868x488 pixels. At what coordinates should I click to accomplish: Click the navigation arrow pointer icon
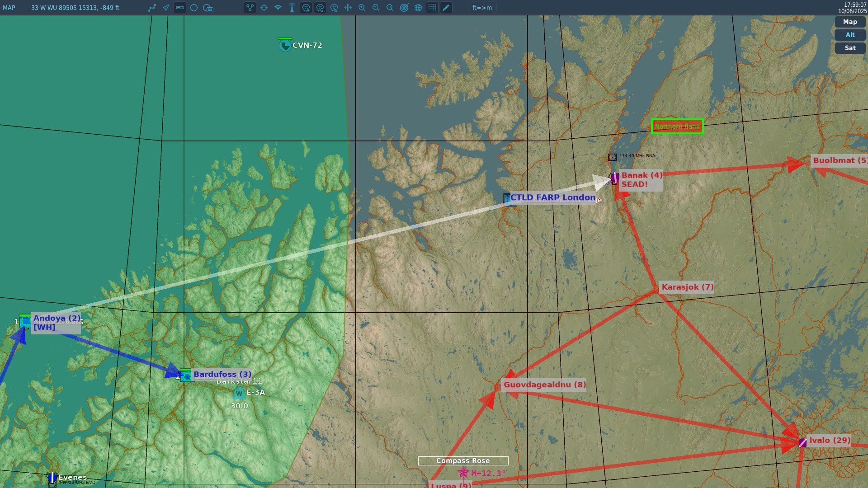click(x=166, y=8)
